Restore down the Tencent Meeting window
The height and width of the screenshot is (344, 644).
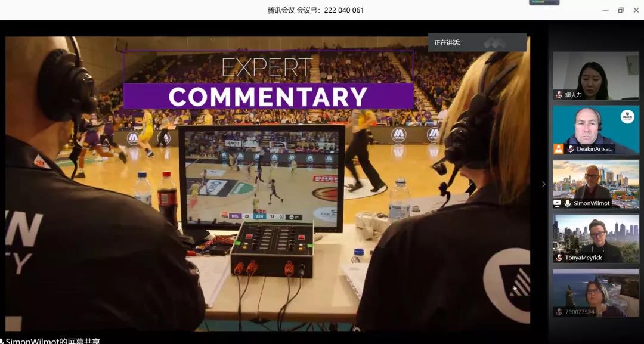coord(621,10)
